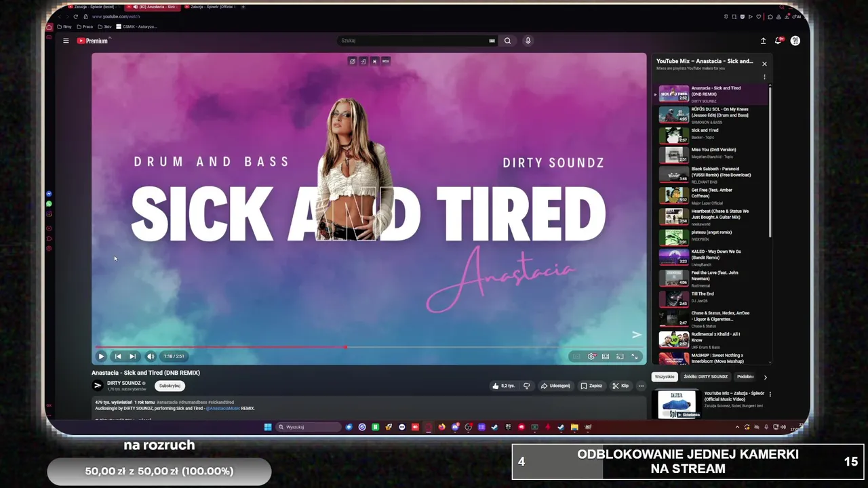Open the account avatar menu

pyautogui.click(x=795, y=41)
